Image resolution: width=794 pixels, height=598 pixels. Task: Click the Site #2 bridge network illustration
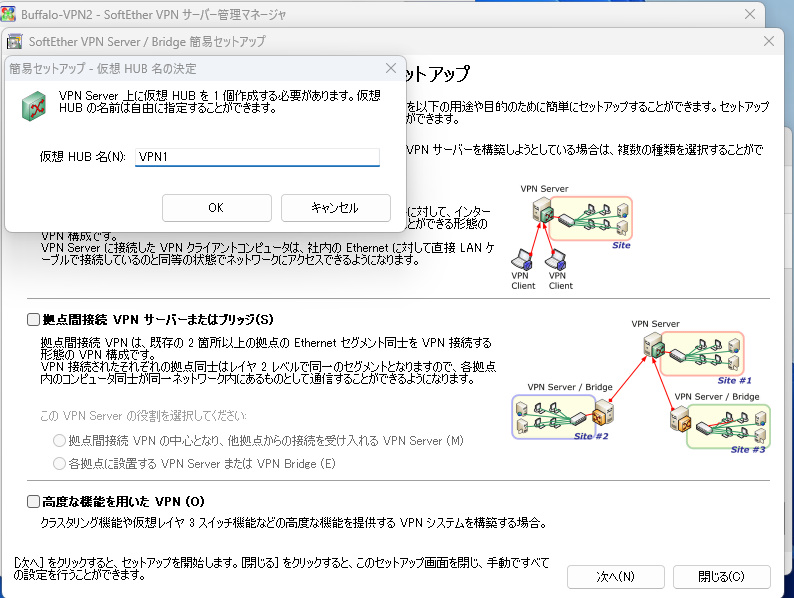(562, 417)
